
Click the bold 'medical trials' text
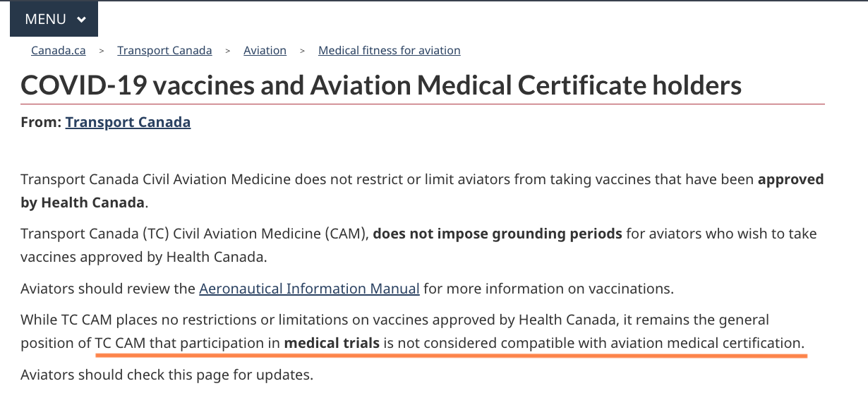(332, 344)
